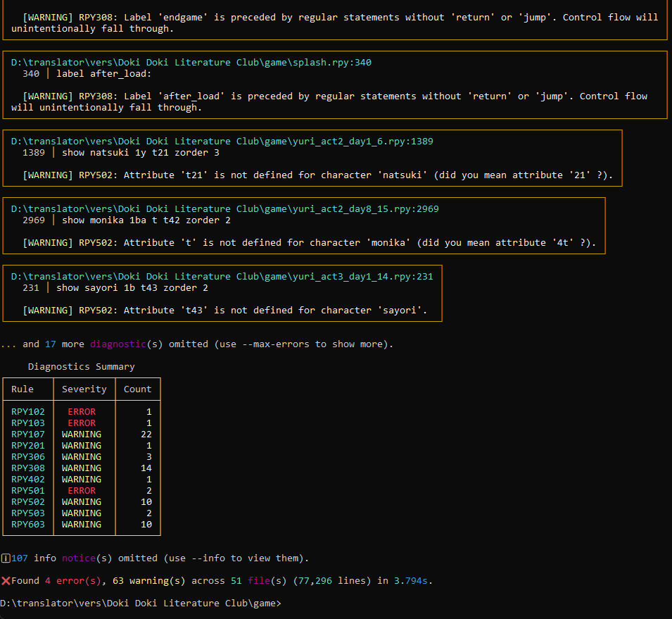This screenshot has height=619, width=672.
Task: Click the "Count" column header
Action: [x=138, y=389]
